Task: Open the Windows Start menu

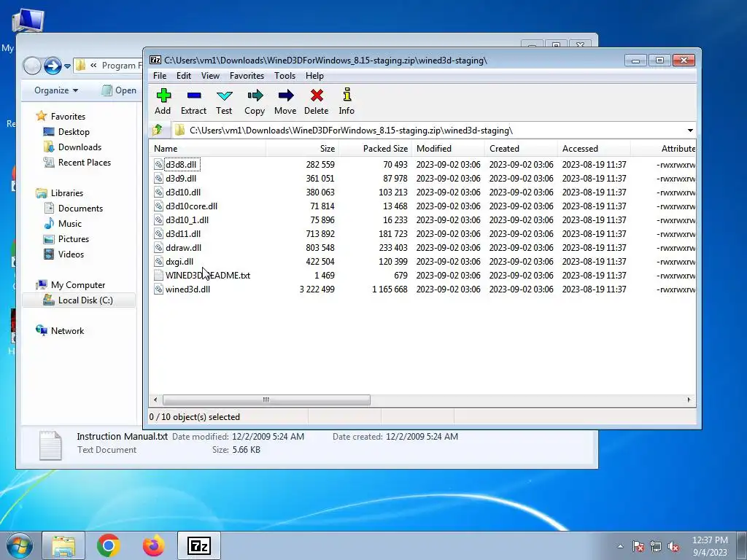Action: (20, 545)
